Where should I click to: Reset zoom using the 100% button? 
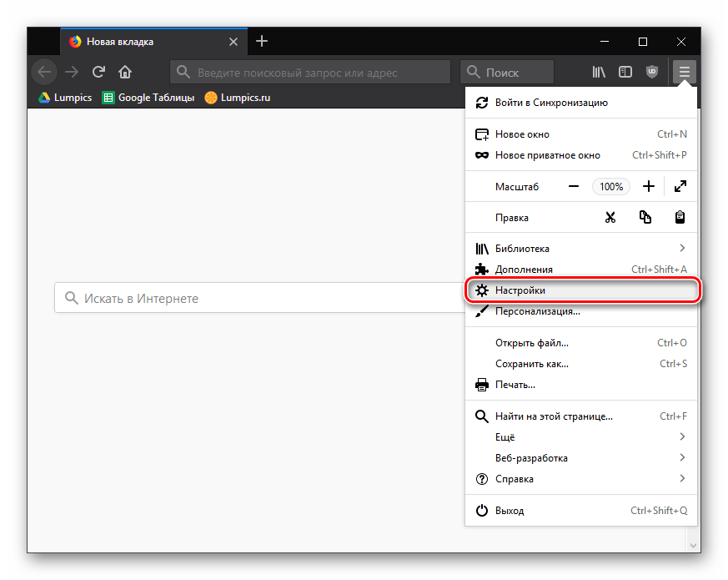611,187
